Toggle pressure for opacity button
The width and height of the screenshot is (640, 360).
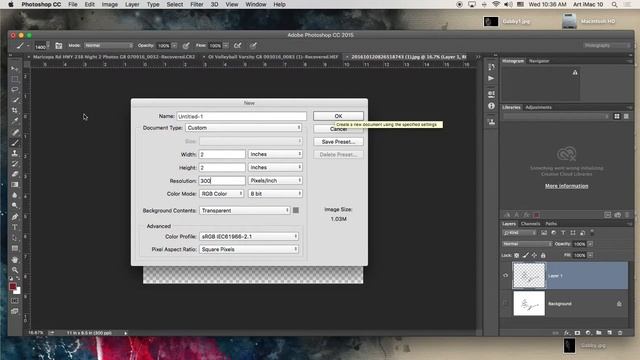[186, 46]
